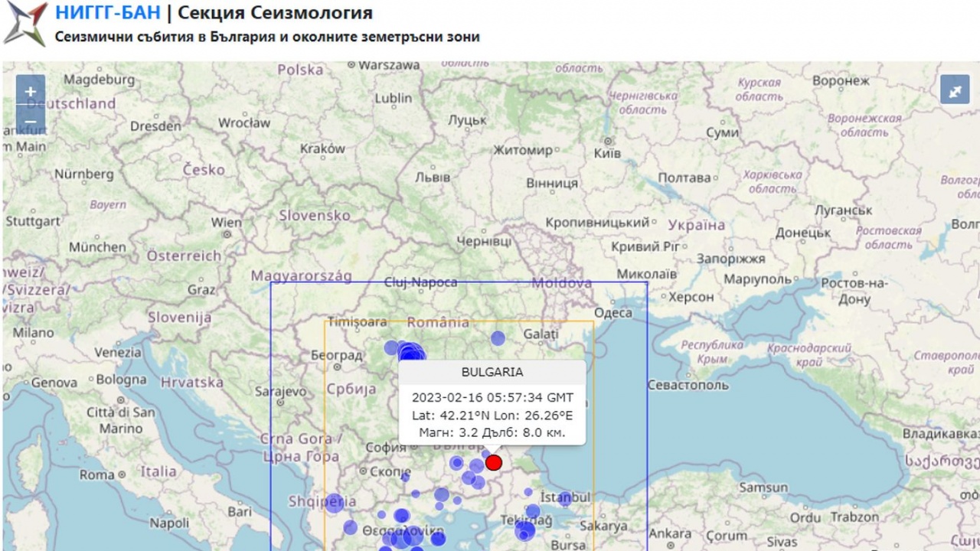The image size is (980, 551).
Task: Click the earthquake marker on Shqipëria label
Action: tap(335, 503)
